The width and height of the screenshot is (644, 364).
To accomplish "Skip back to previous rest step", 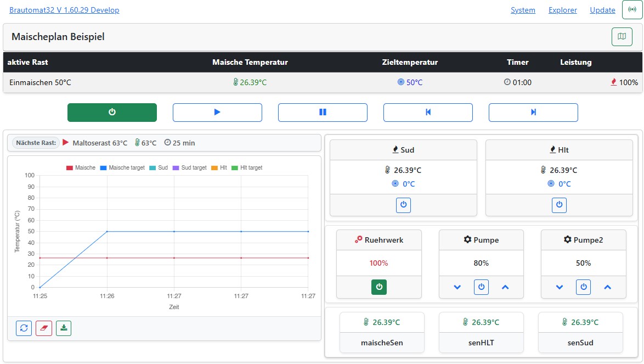I will pos(428,112).
